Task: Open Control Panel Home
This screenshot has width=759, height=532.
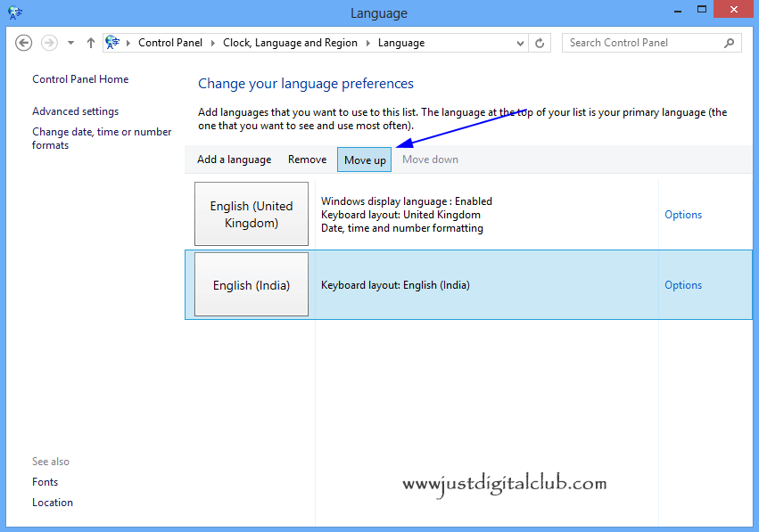Action: (x=80, y=78)
